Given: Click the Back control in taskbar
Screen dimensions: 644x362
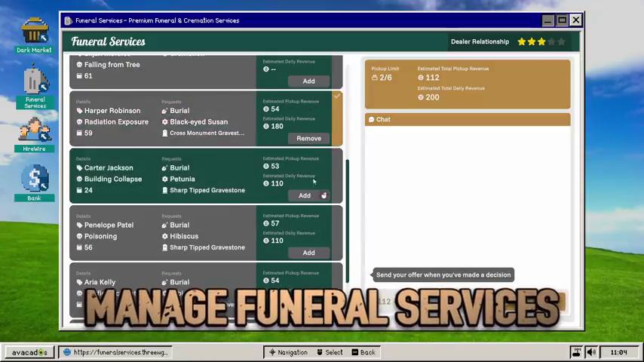Looking at the screenshot, I should click(363, 352).
